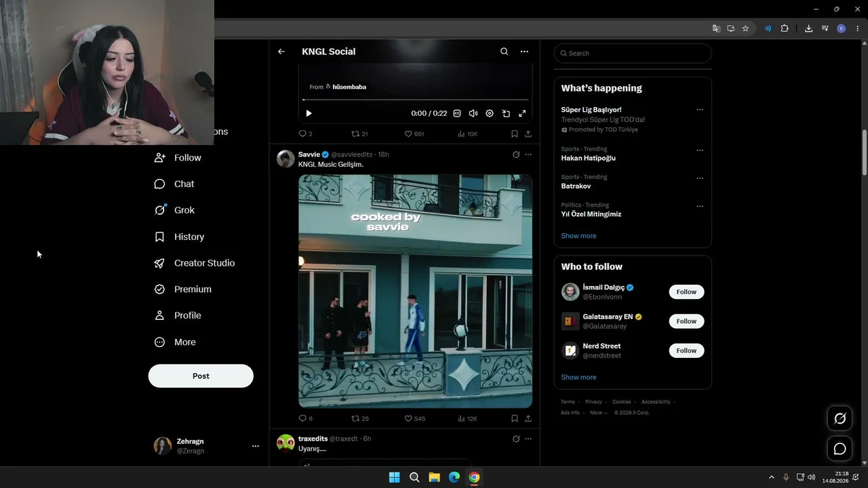Open options for the Batrakov trend

(x=700, y=178)
